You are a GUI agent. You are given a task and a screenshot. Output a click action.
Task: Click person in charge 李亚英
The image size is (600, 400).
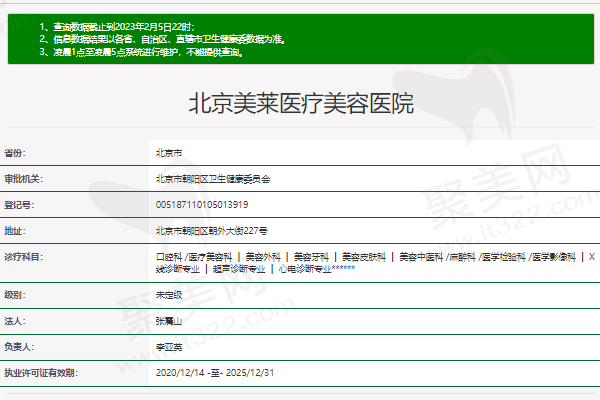coord(169,347)
